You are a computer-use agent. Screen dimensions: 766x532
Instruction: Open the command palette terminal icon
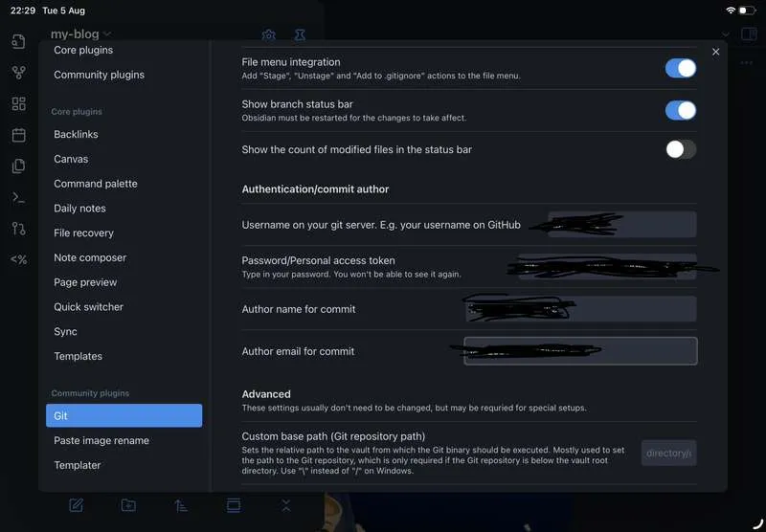18,197
